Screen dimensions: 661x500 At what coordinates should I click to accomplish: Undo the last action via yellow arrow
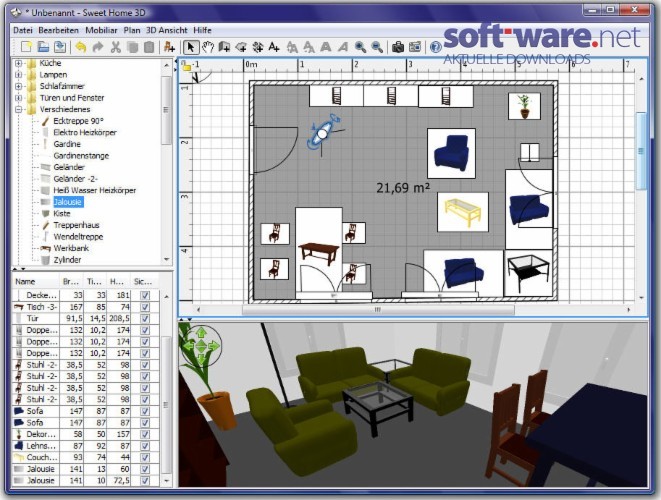pos(81,47)
